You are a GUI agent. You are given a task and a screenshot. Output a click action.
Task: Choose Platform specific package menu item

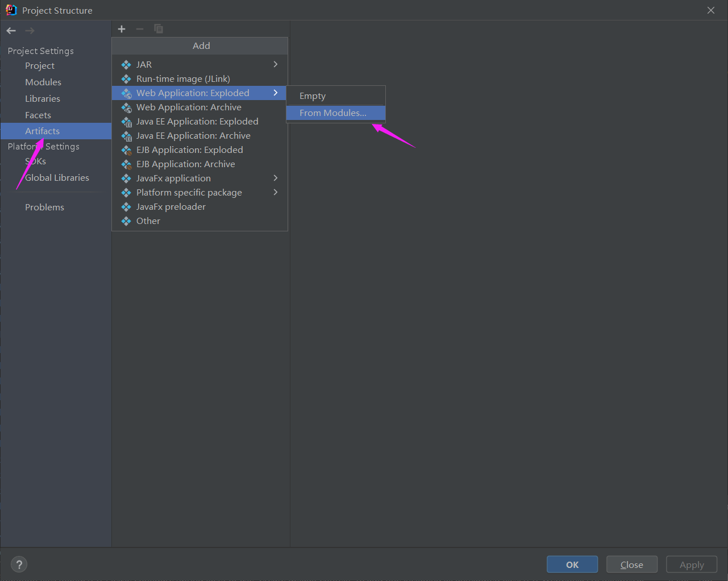[x=200, y=193]
